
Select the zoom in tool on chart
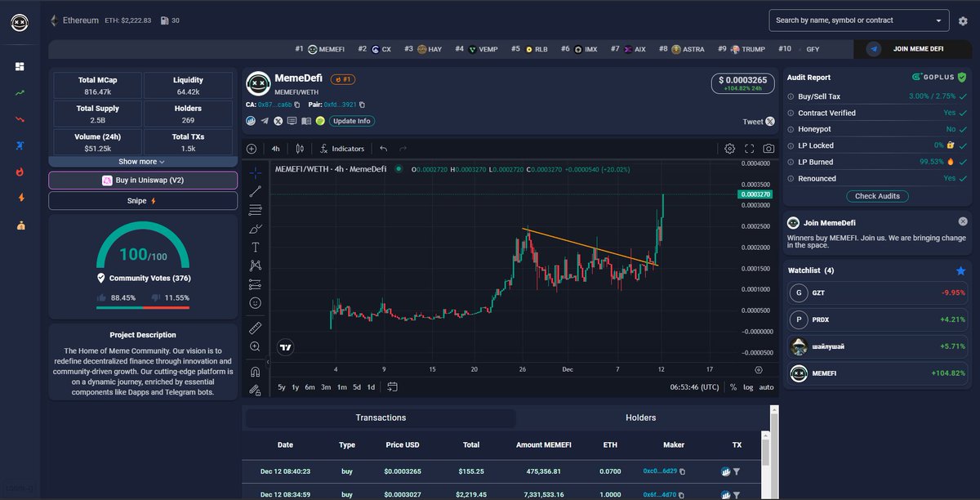(x=256, y=346)
